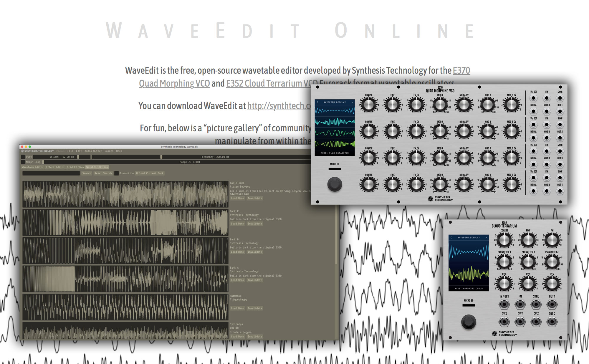Screen dimensions: 589x364
Task: Click the E370 Synthesis Technology logo
Action: tap(440, 199)
